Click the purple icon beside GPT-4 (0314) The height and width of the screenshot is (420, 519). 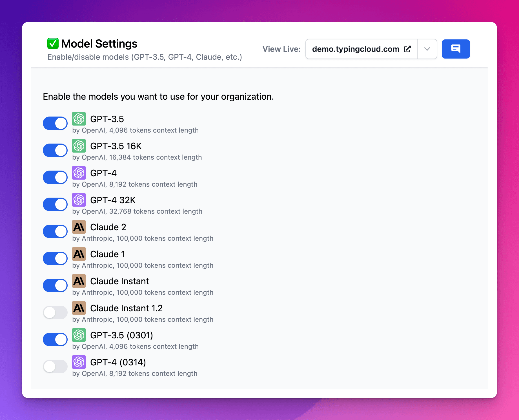point(79,362)
